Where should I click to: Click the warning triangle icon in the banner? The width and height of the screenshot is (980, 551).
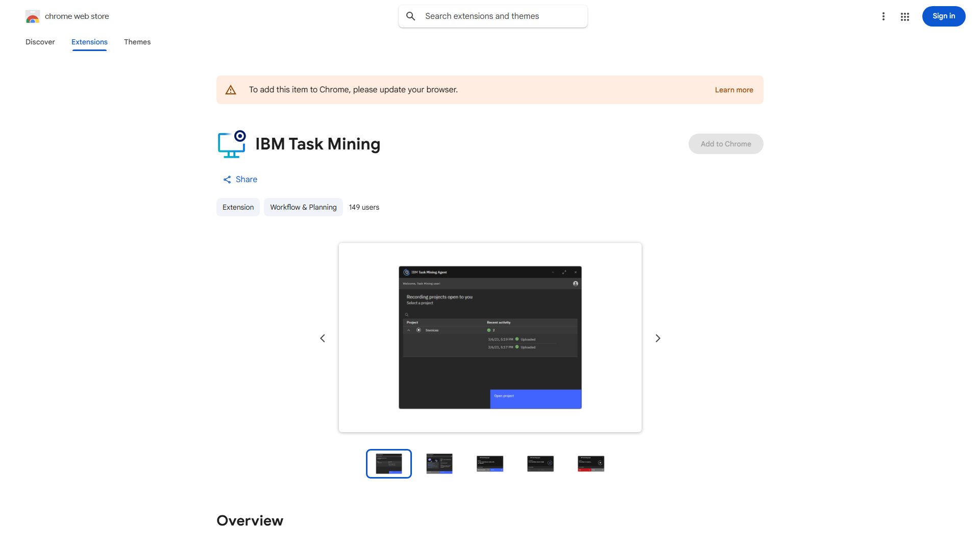click(x=231, y=89)
